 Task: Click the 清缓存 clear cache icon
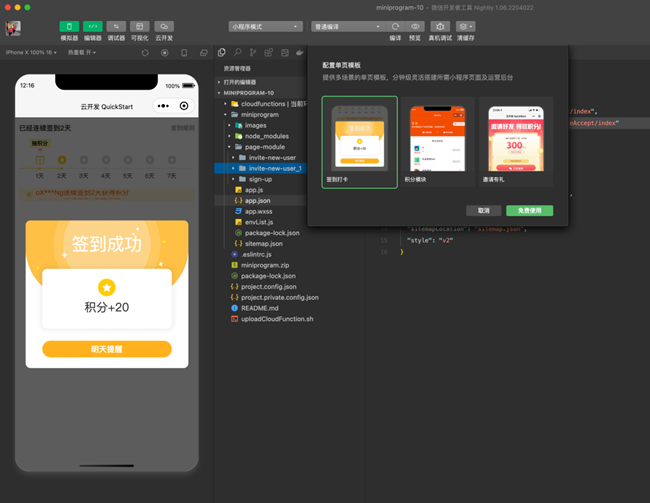(466, 26)
